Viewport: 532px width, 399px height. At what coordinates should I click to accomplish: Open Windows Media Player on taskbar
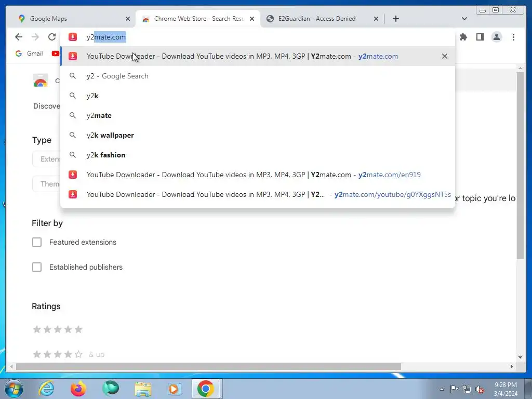coord(175,389)
